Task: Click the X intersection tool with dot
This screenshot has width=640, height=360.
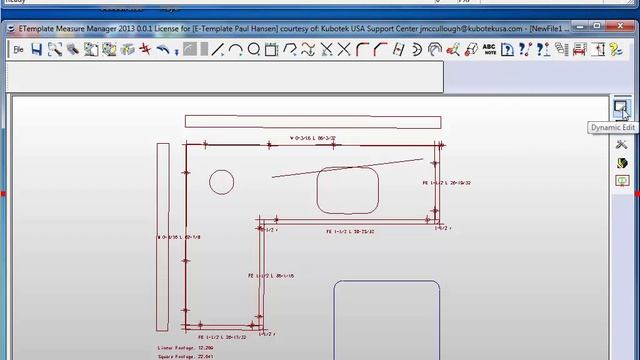Action: coord(326,50)
